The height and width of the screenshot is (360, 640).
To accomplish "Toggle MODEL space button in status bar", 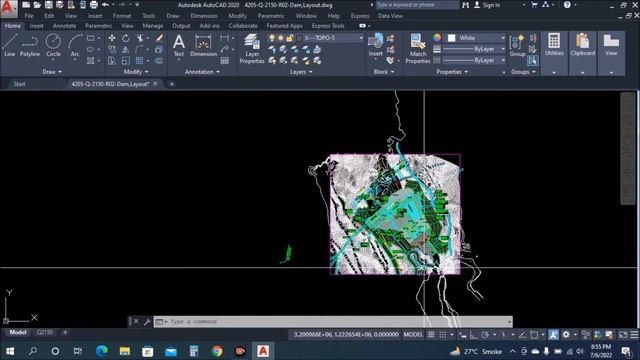I will tap(413, 335).
